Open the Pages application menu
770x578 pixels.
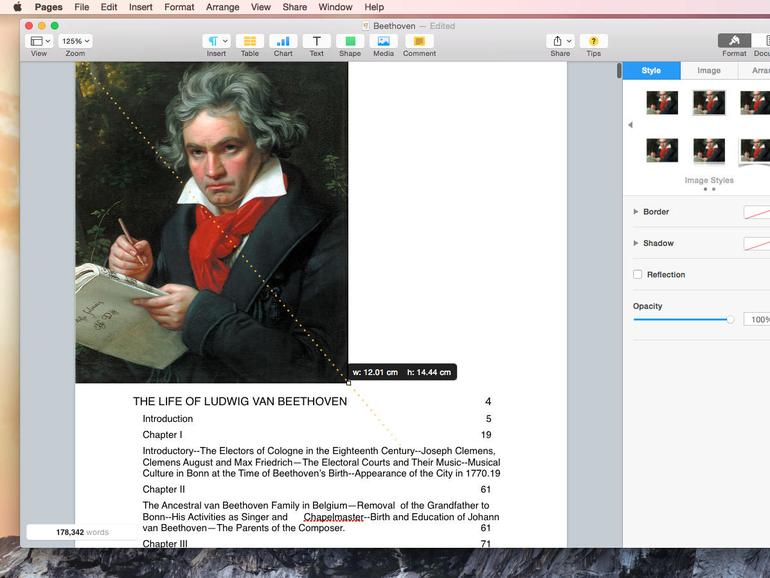coord(48,7)
